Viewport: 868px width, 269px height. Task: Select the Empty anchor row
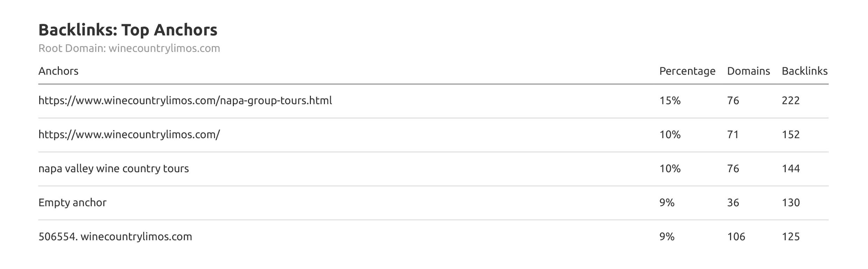click(72, 203)
